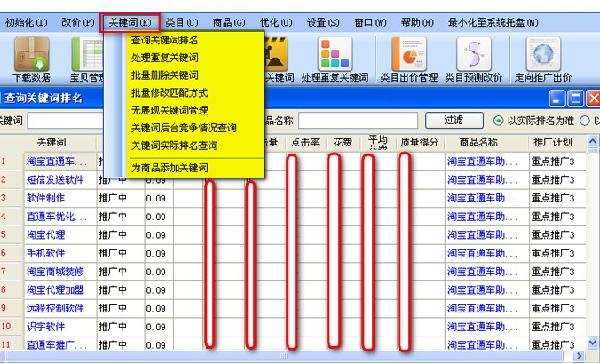
Task: Sort by the 推广计划 column header
Action: coord(553,143)
